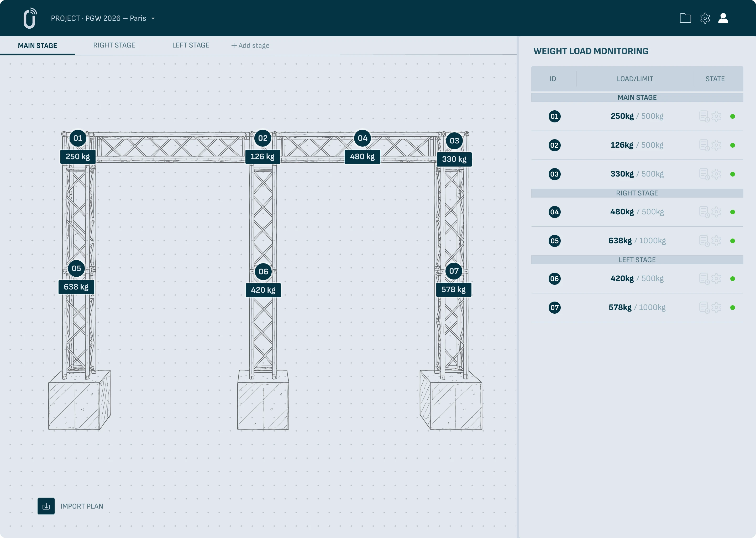
Task: Open the gear settings for sensor 06 row
Action: 716,279
